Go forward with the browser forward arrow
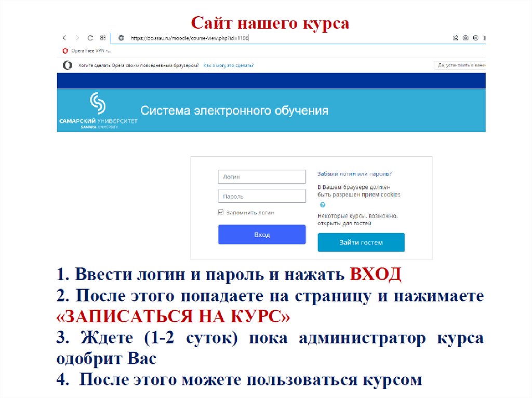The width and height of the screenshot is (532, 398). coord(77,38)
